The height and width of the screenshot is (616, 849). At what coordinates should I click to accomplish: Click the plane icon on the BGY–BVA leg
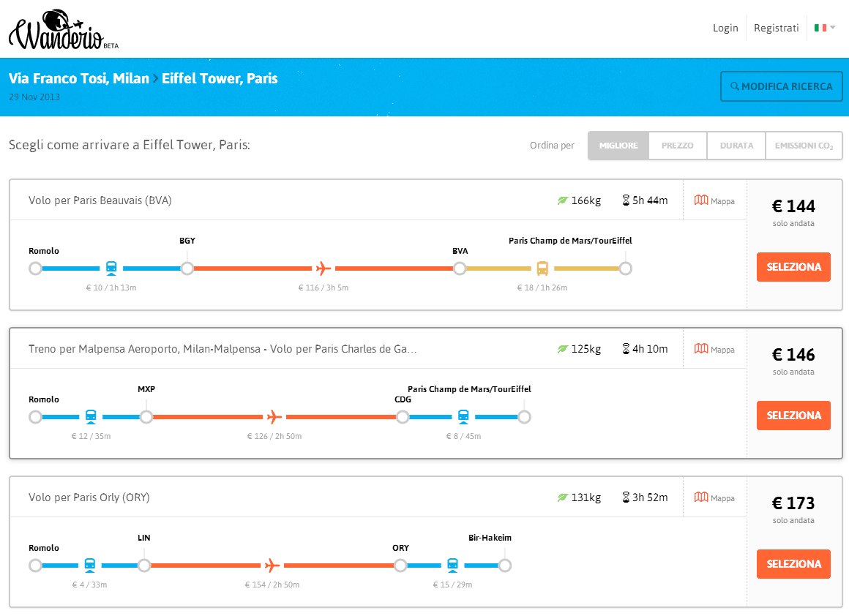323,268
